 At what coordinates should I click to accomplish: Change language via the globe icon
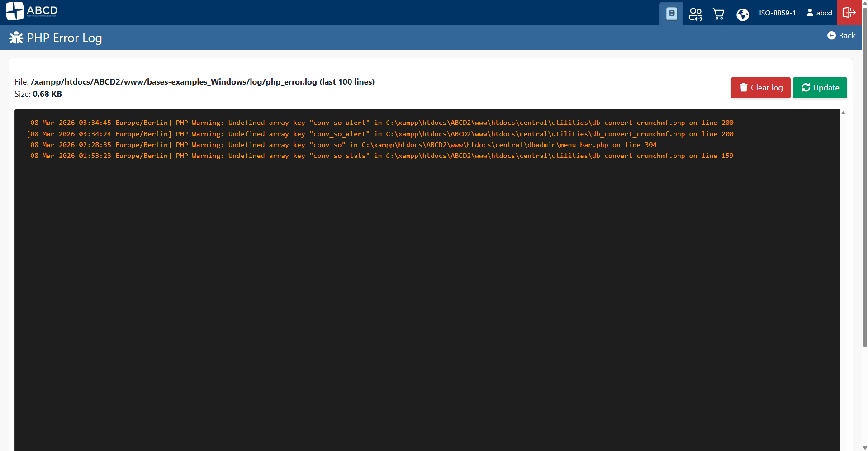pos(743,14)
